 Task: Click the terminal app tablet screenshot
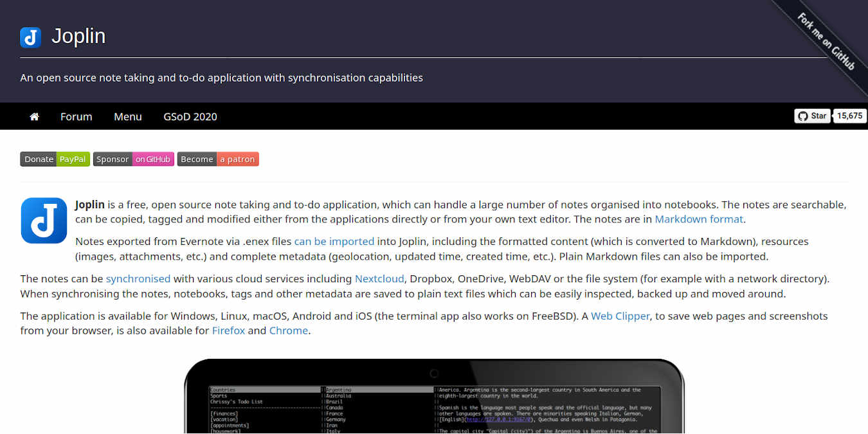[x=435, y=396]
